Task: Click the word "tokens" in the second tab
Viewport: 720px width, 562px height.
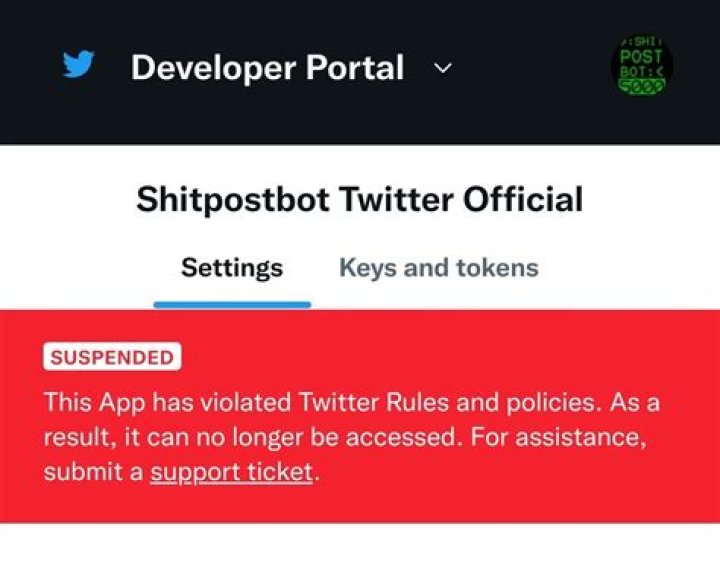Action: coord(497,268)
